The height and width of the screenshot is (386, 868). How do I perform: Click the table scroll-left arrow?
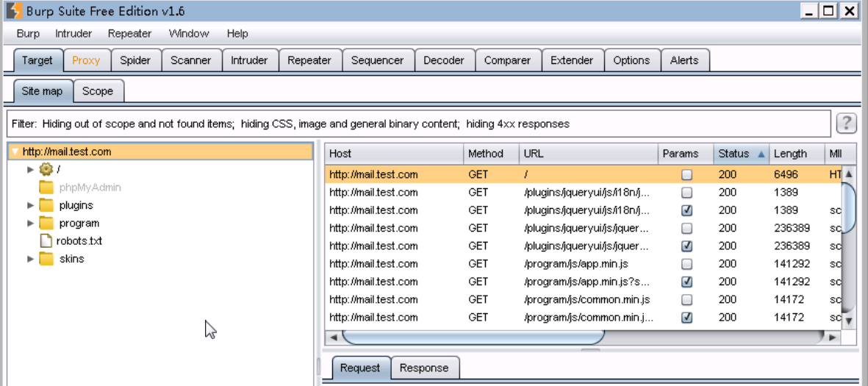333,337
